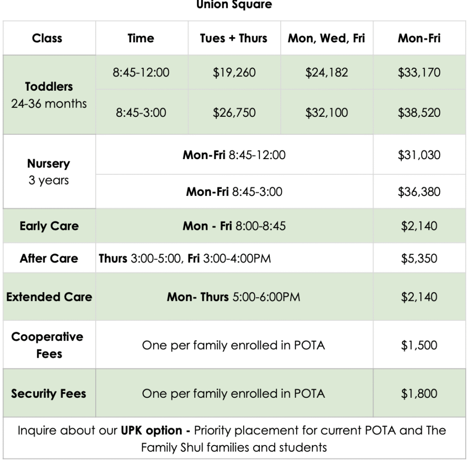
Task: Click the Toddlers 24-36 months cell
Action: tap(49, 95)
